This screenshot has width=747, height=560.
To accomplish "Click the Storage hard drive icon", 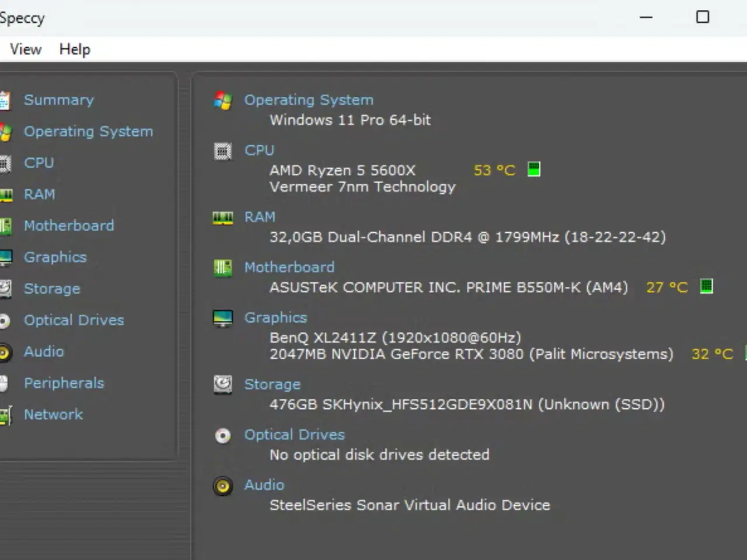I will (222, 384).
